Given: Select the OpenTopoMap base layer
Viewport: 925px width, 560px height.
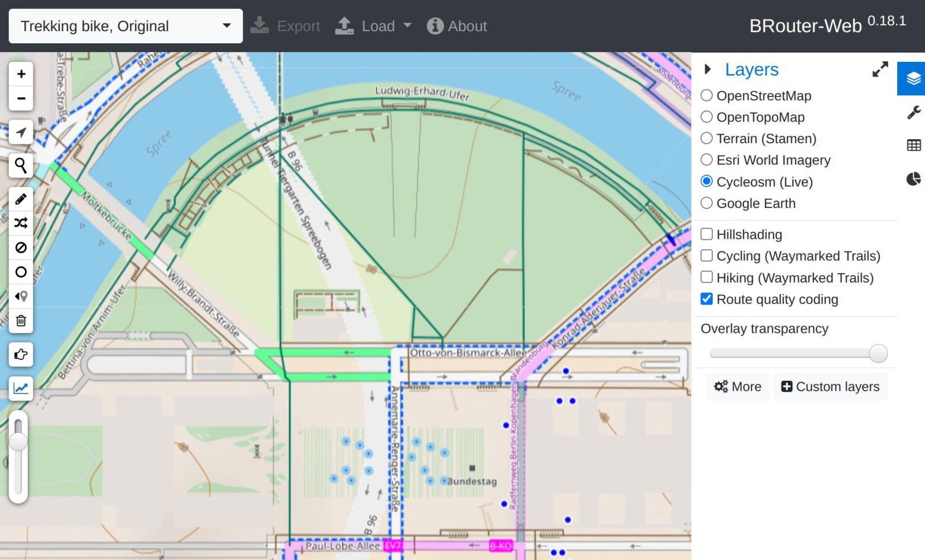Looking at the screenshot, I should [706, 117].
